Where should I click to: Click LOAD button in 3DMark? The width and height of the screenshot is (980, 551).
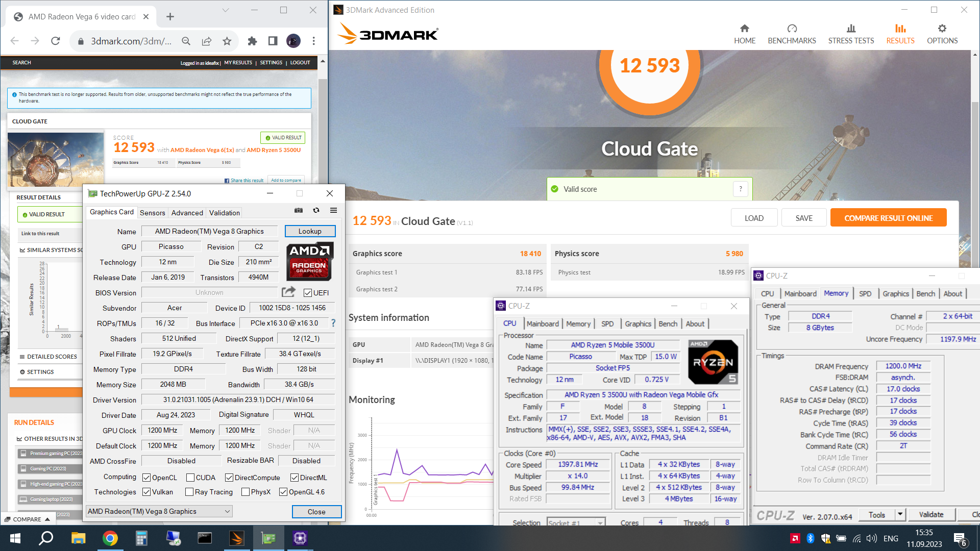754,218
